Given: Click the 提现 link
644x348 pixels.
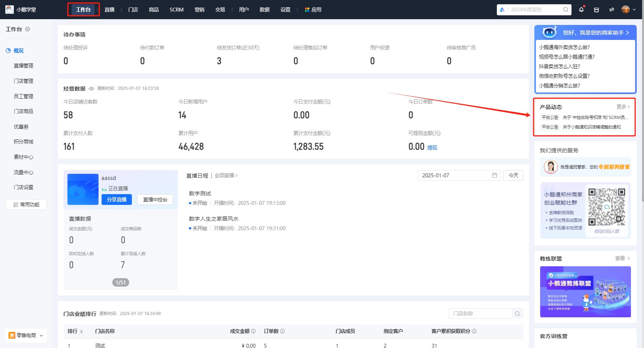Looking at the screenshot, I should pyautogui.click(x=432, y=148).
